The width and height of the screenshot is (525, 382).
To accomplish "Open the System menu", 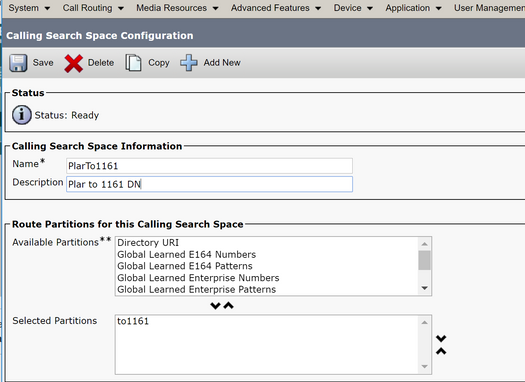I will coord(29,8).
